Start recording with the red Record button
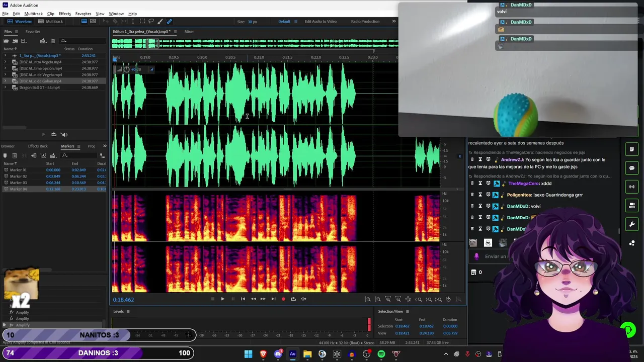Screen dimensions: 644x362 pos(283,299)
